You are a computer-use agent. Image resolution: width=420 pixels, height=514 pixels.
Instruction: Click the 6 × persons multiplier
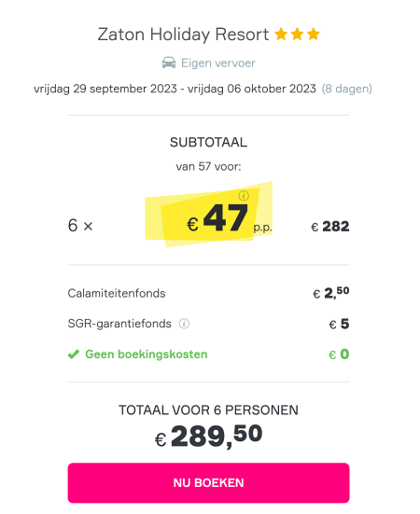(80, 226)
